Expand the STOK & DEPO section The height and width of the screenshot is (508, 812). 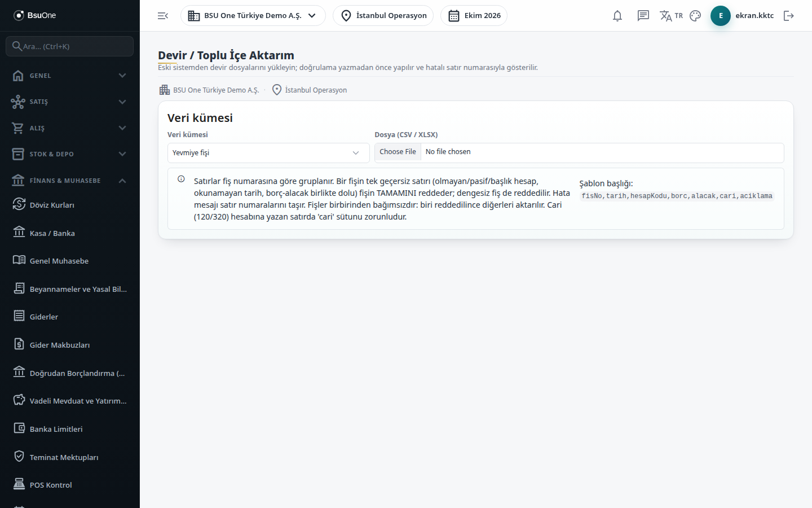(70, 154)
